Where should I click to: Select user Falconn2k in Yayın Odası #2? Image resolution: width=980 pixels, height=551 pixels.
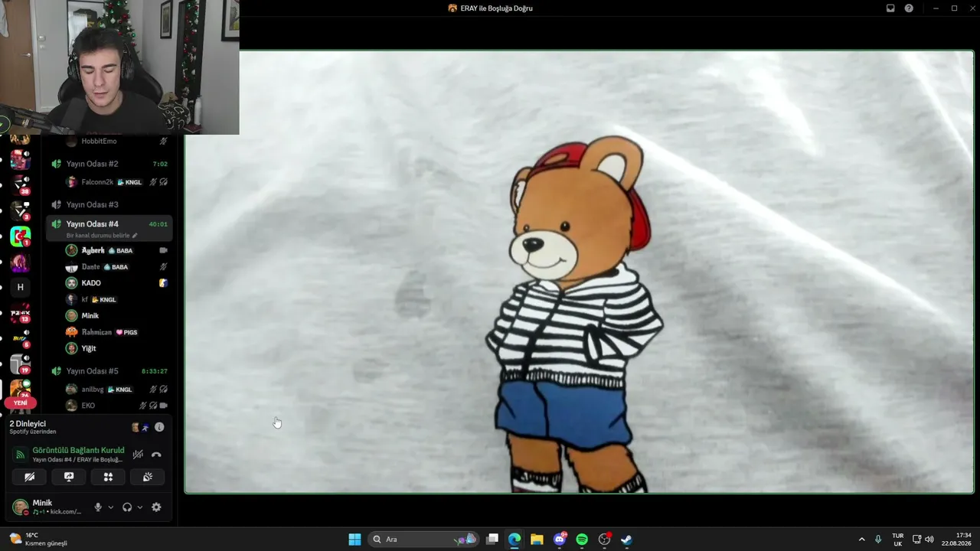pos(117,182)
